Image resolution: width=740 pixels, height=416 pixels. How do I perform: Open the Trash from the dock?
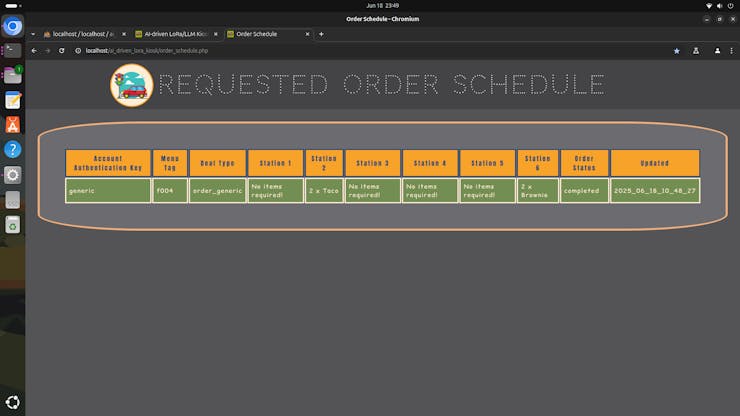[x=13, y=225]
